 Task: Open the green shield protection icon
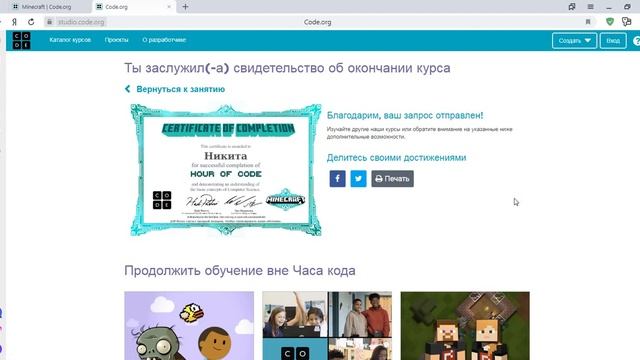tap(610, 22)
